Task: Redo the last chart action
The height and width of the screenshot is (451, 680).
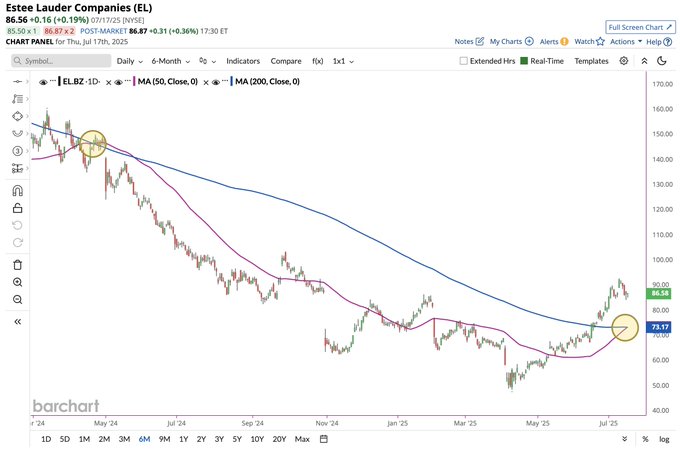Action: pos(17,242)
